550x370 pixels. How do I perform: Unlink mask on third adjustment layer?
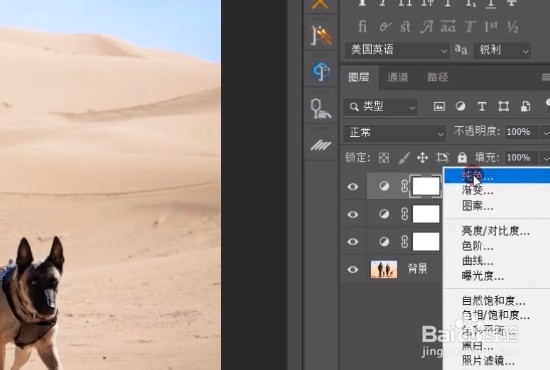click(x=404, y=241)
